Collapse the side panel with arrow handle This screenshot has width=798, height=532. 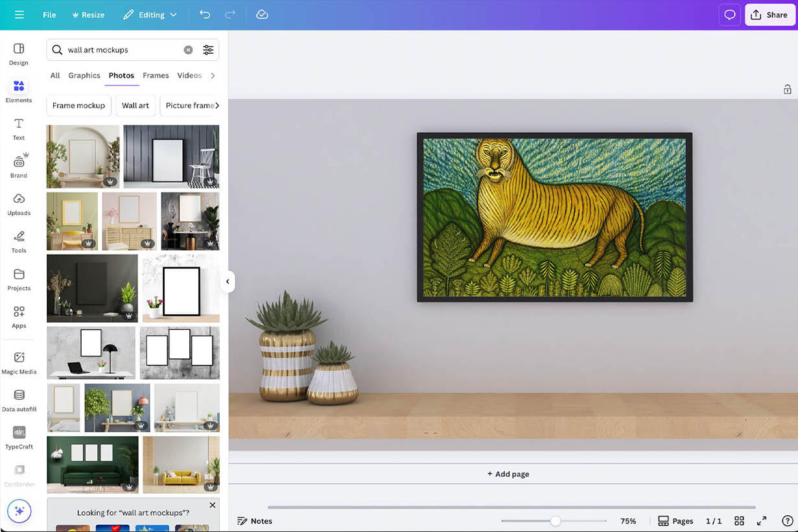[x=228, y=282]
